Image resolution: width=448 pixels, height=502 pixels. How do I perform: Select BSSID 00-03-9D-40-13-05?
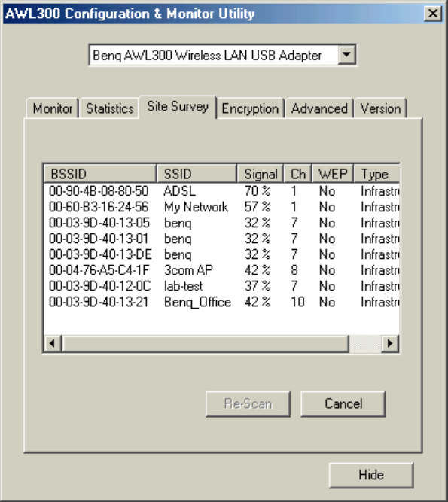(99, 223)
